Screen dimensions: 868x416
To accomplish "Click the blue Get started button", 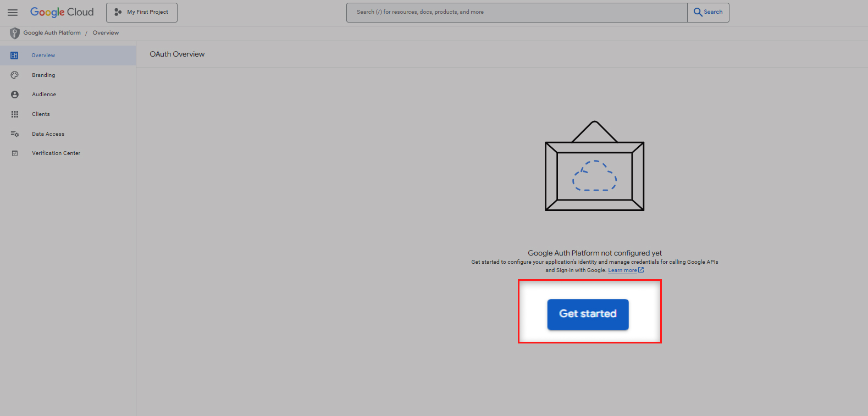I will coord(588,314).
